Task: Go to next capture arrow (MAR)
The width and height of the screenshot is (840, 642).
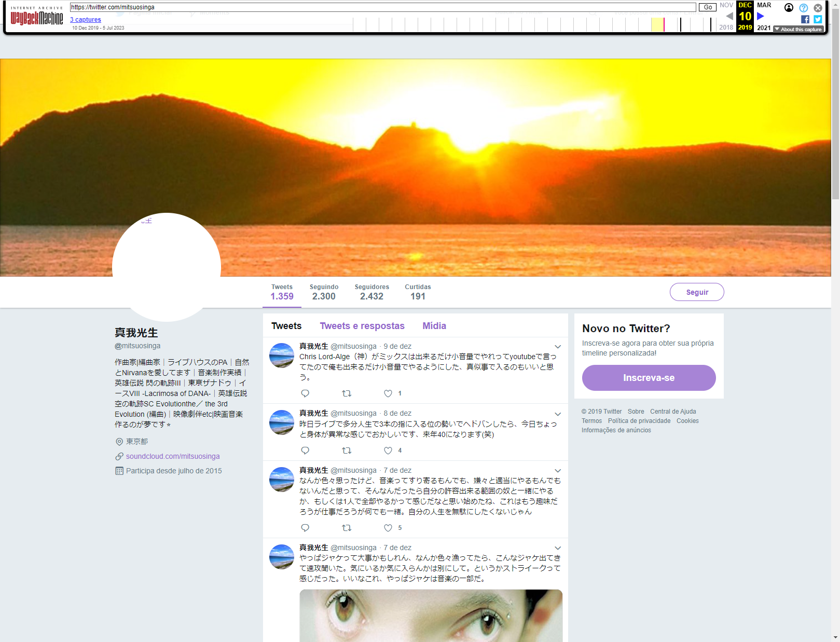Action: tap(761, 16)
